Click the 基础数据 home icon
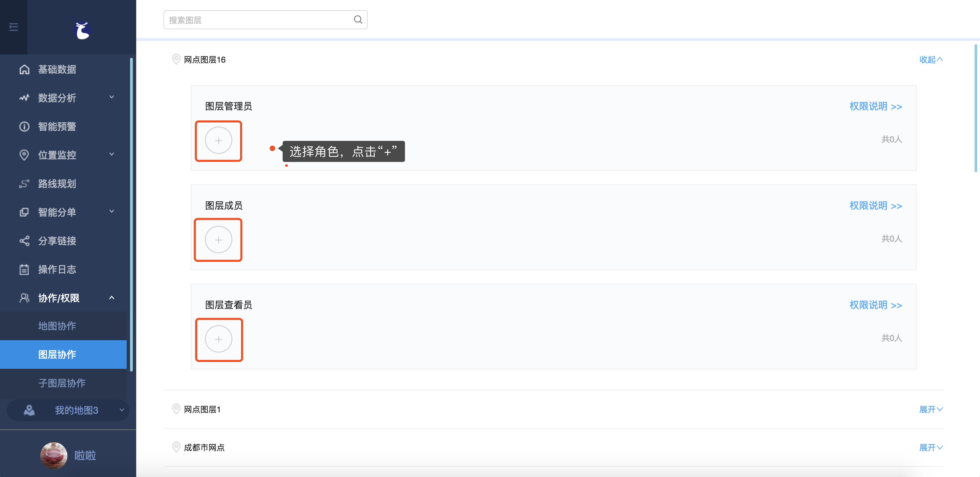The image size is (980, 477). [x=25, y=69]
